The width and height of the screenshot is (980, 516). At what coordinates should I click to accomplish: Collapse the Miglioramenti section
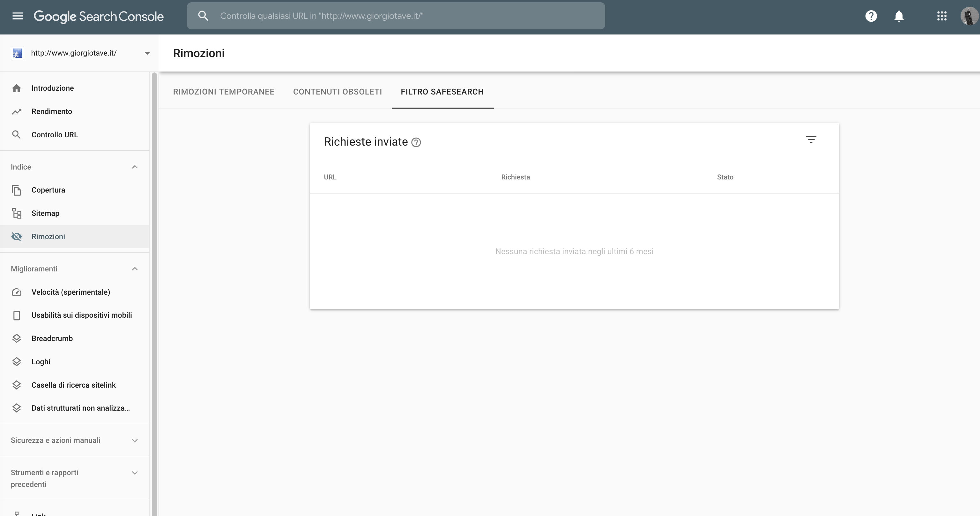(135, 269)
